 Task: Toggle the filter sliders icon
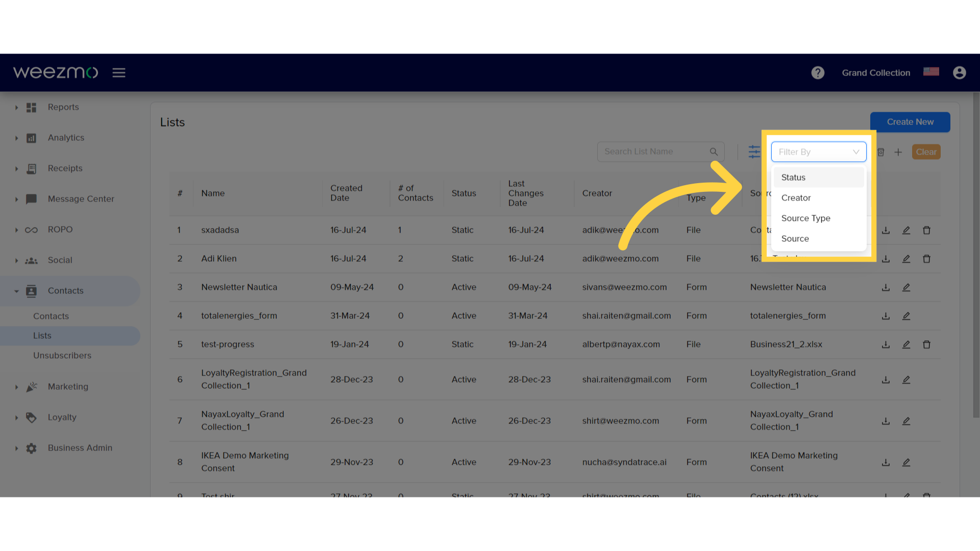(x=754, y=152)
